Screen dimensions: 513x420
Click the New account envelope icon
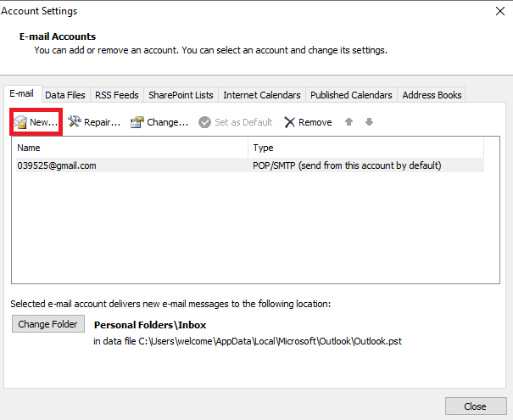20,122
